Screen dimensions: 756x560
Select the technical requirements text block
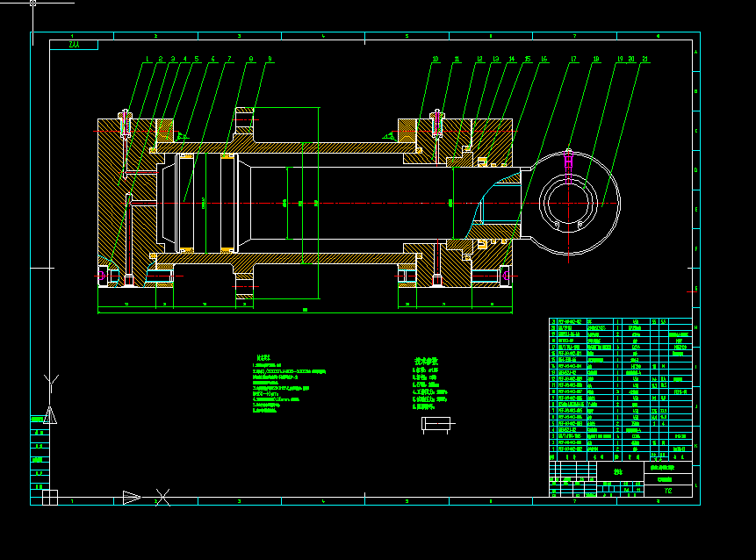click(289, 384)
